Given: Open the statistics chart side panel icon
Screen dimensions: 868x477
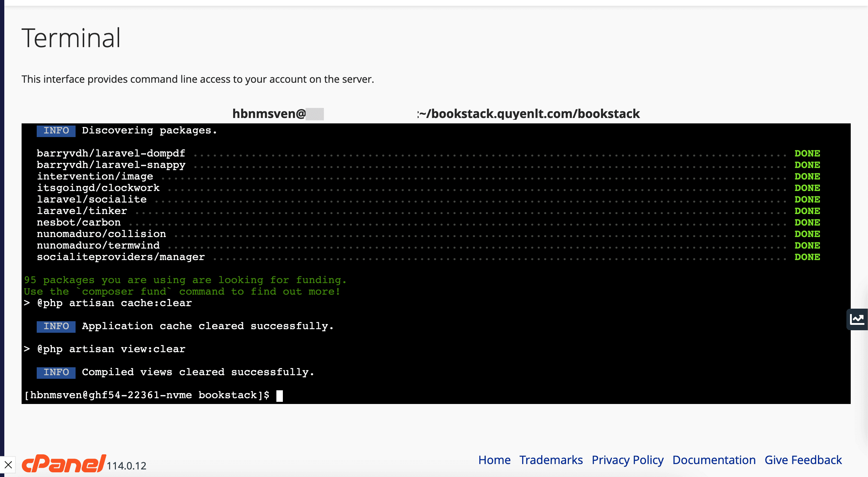Looking at the screenshot, I should [x=857, y=319].
